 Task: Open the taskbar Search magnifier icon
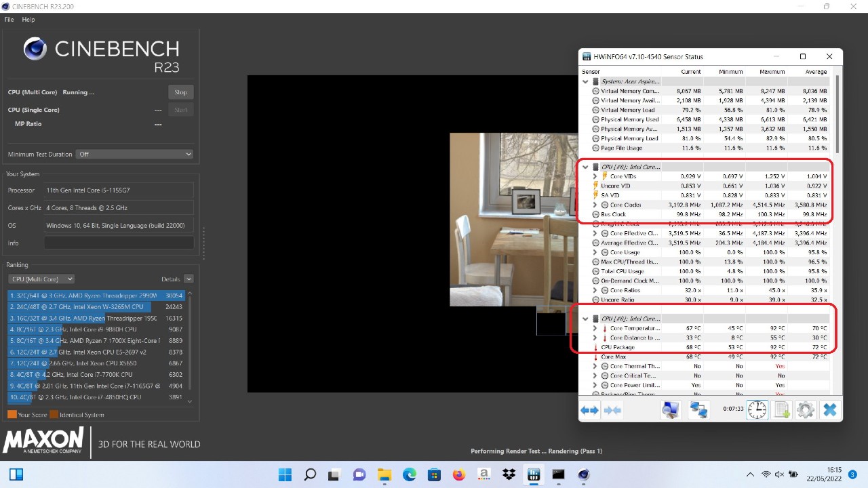(x=310, y=474)
